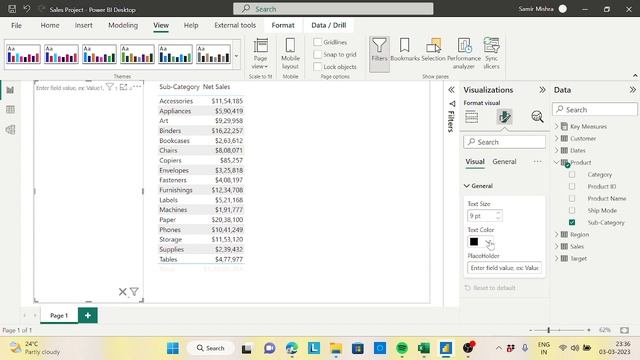
Task: Enable Gridlines checkbox
Action: [x=318, y=42]
